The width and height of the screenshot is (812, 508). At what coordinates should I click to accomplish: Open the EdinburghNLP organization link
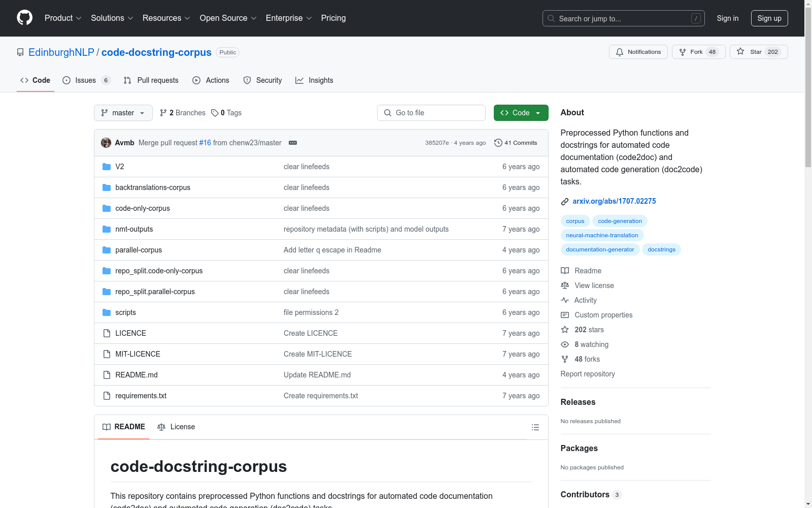click(x=61, y=52)
